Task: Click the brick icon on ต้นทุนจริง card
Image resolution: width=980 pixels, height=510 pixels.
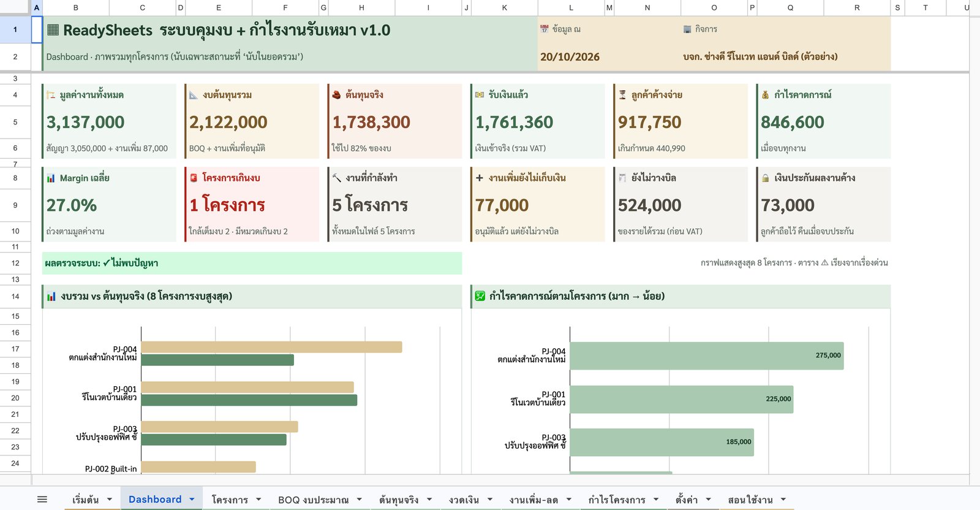Action: 336,95
